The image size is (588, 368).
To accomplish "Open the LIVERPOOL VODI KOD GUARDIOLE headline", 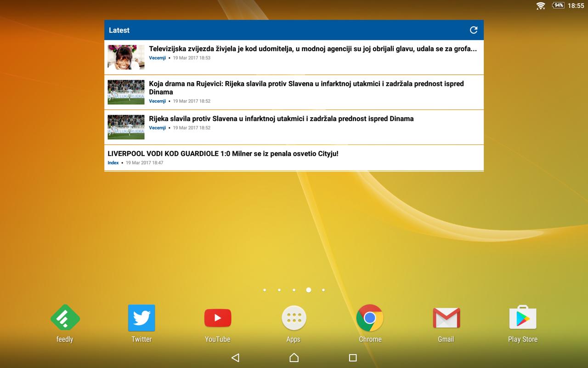I will tap(223, 154).
